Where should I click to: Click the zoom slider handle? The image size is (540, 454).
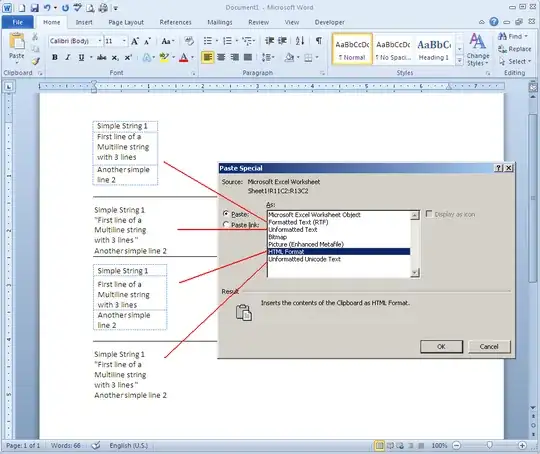[x=489, y=445]
